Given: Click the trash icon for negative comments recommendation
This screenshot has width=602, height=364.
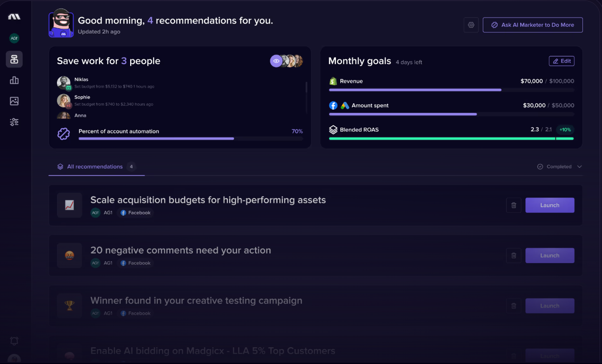Looking at the screenshot, I should 513,255.
